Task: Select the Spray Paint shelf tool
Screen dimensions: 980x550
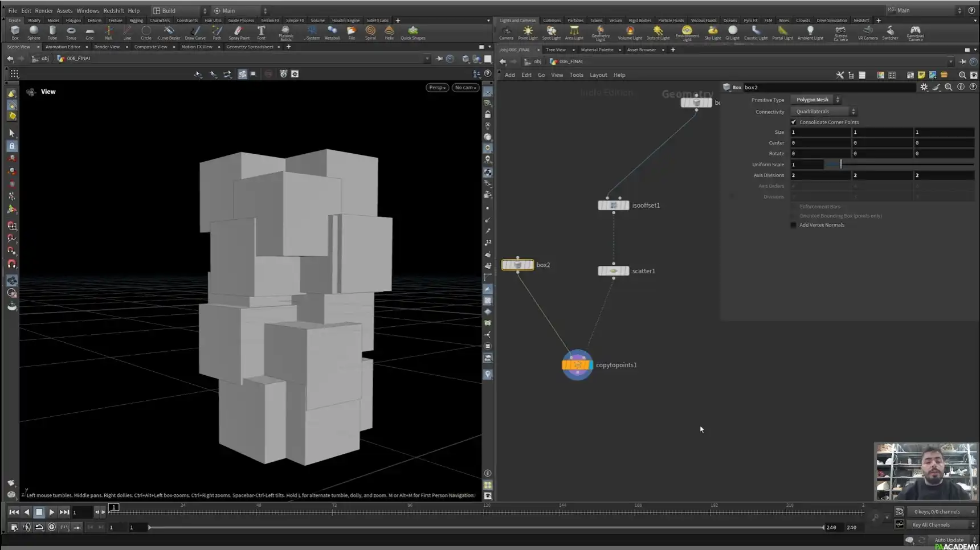Action: (239, 32)
